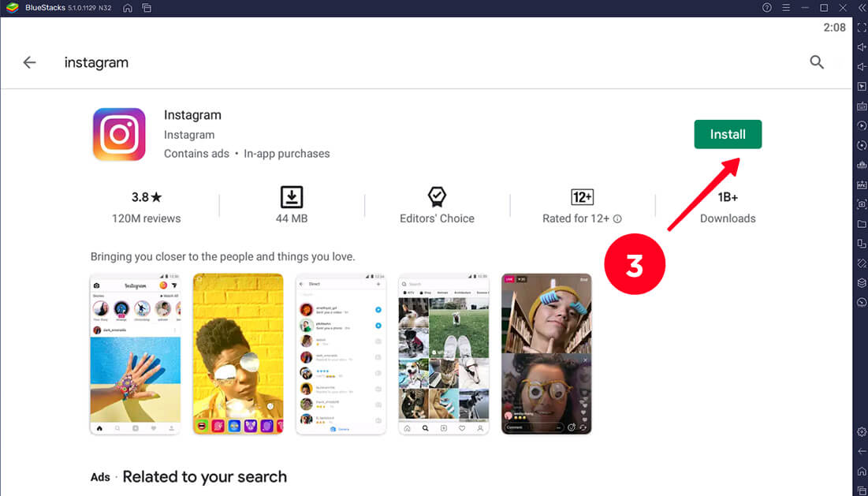Click the volume down sidebar icon
This screenshot has width=868, height=496.
pyautogui.click(x=862, y=67)
